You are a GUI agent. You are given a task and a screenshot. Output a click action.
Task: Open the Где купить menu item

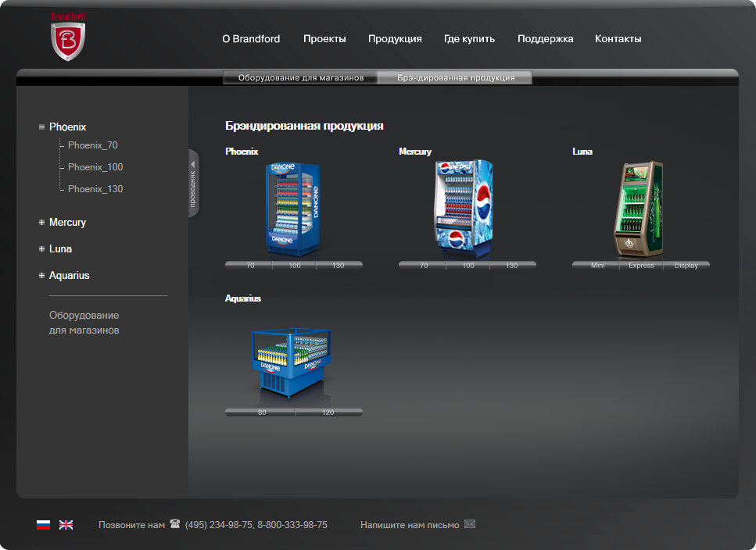tap(469, 39)
